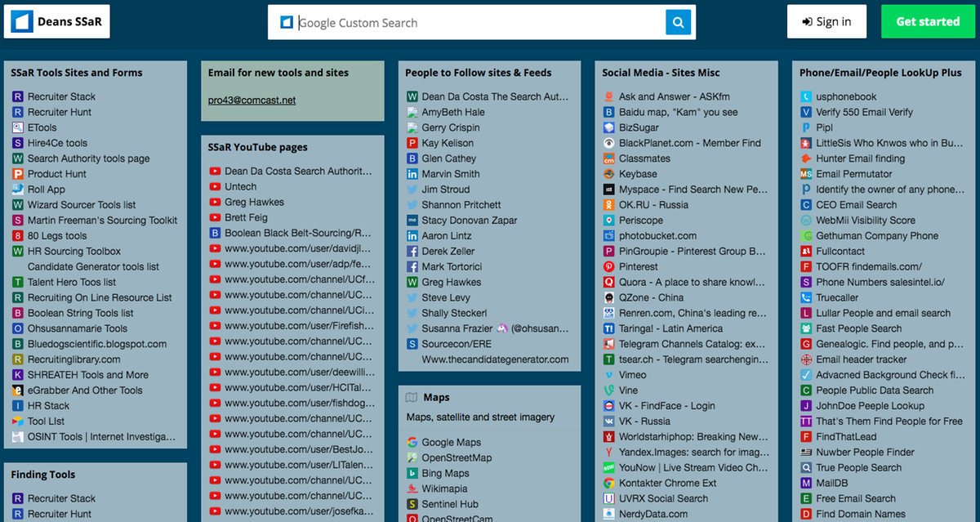Image resolution: width=980 pixels, height=522 pixels.
Task: Click the Roll App icon
Action: (x=18, y=190)
